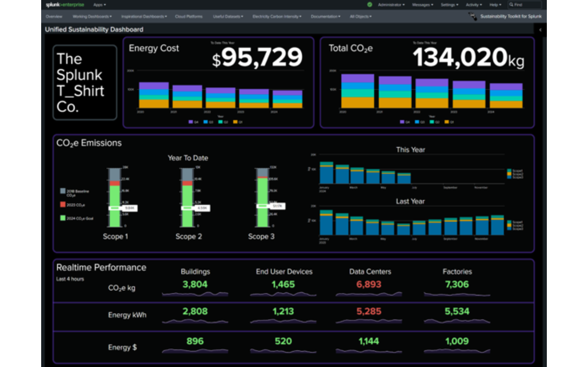This screenshot has height=367, width=588.
Task: Open Useful Datasets dropdown
Action: [228, 16]
